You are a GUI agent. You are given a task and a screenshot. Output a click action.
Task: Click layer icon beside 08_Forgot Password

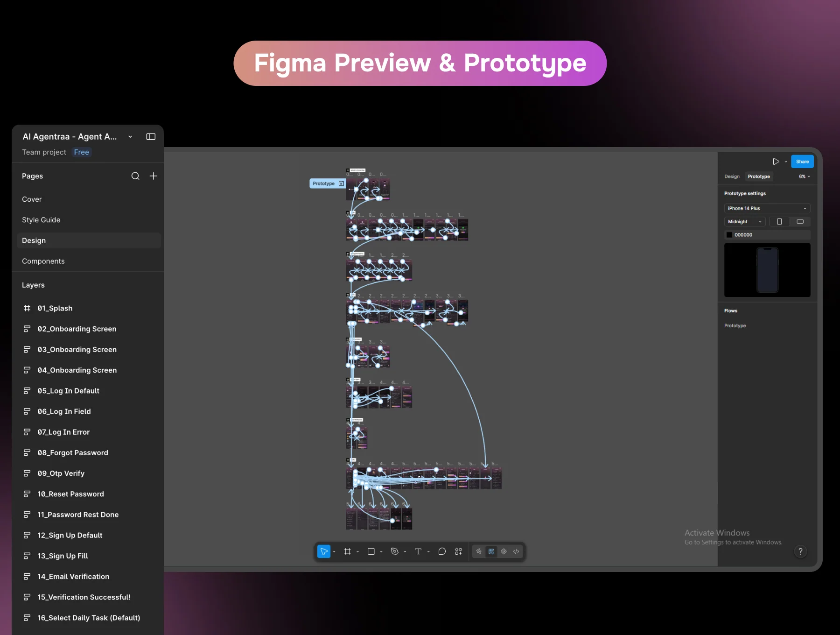27,452
